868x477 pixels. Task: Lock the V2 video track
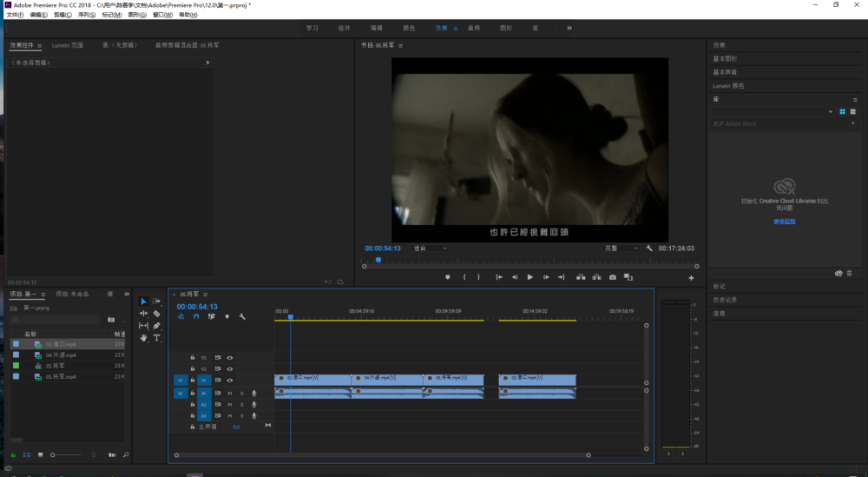tap(192, 369)
